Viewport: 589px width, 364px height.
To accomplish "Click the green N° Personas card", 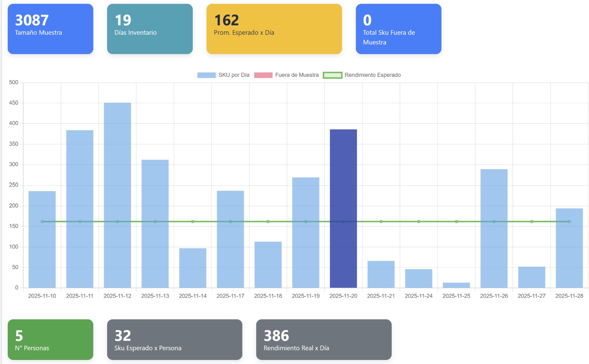I will [50, 339].
